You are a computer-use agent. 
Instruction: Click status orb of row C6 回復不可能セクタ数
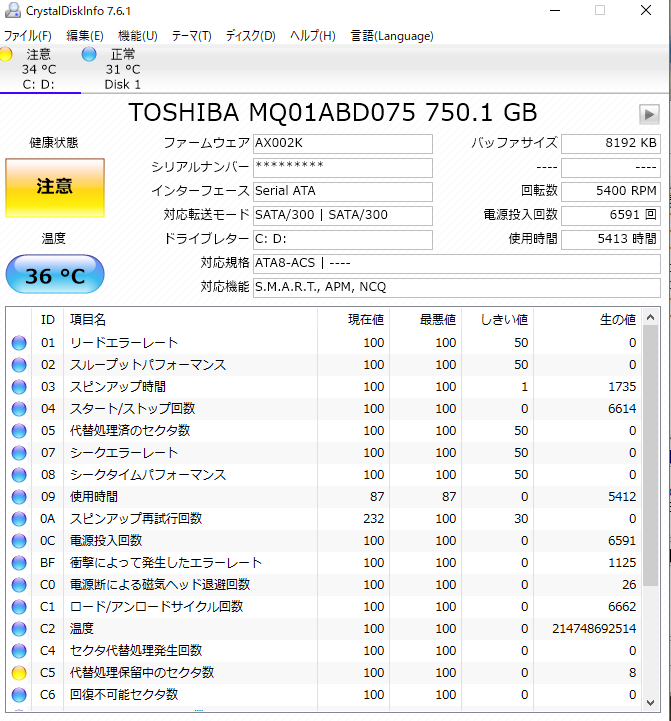[x=19, y=695]
